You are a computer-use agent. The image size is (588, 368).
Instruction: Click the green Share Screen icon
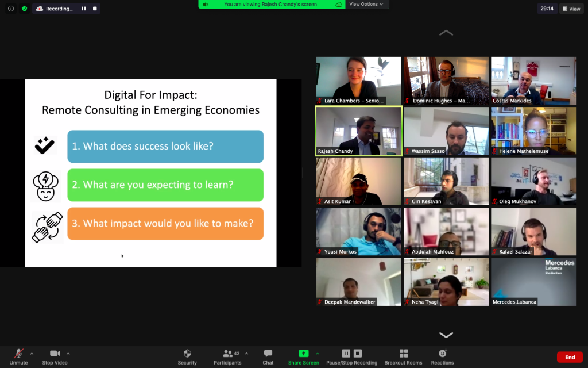point(303,354)
